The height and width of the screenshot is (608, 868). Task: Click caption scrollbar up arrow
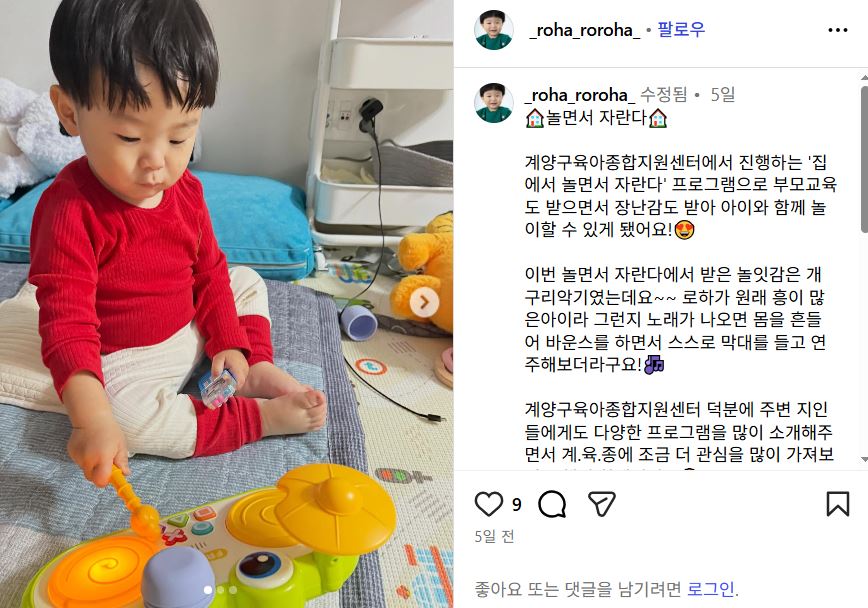(x=864, y=76)
